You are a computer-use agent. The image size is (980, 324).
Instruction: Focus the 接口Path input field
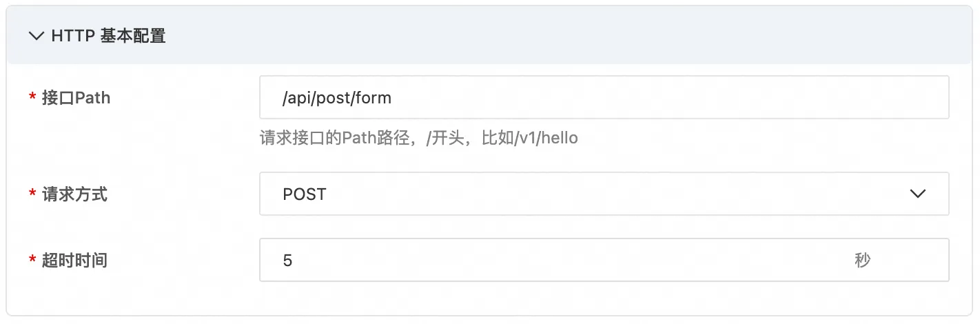[604, 97]
